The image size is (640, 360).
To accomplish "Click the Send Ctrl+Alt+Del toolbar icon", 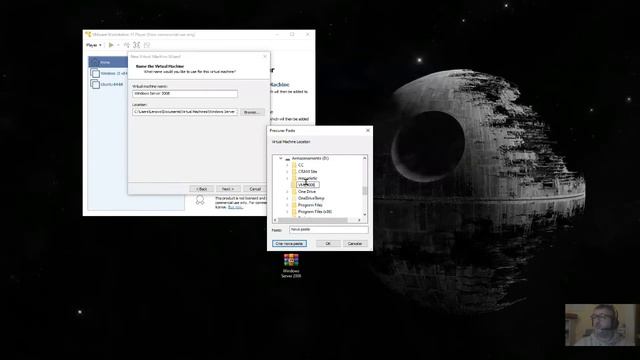I will pyautogui.click(x=127, y=45).
